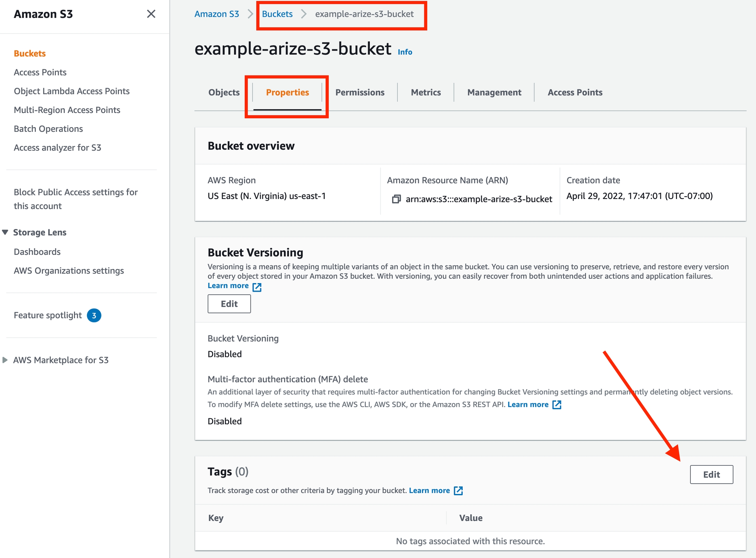Open Batch Operations in the sidebar
Screen dimensions: 756x558
[48, 129]
